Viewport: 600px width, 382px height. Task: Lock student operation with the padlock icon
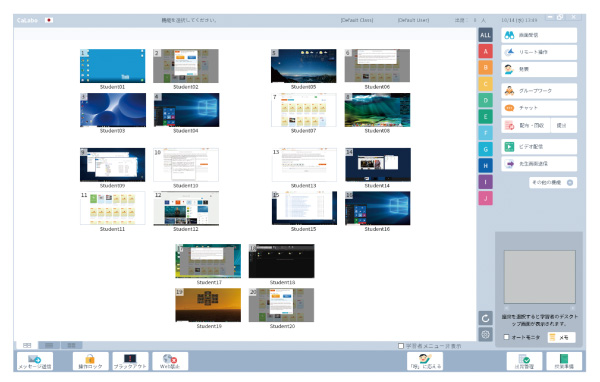coord(90,361)
